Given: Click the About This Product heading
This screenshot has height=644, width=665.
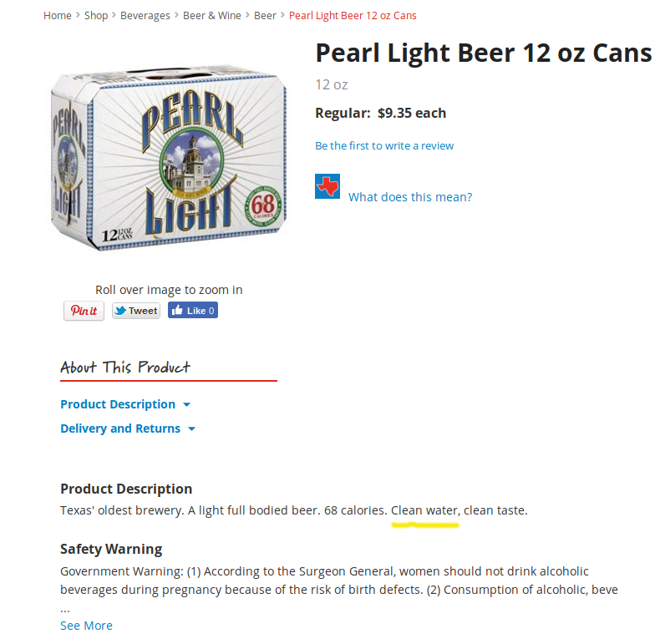Looking at the screenshot, I should pos(125,368).
